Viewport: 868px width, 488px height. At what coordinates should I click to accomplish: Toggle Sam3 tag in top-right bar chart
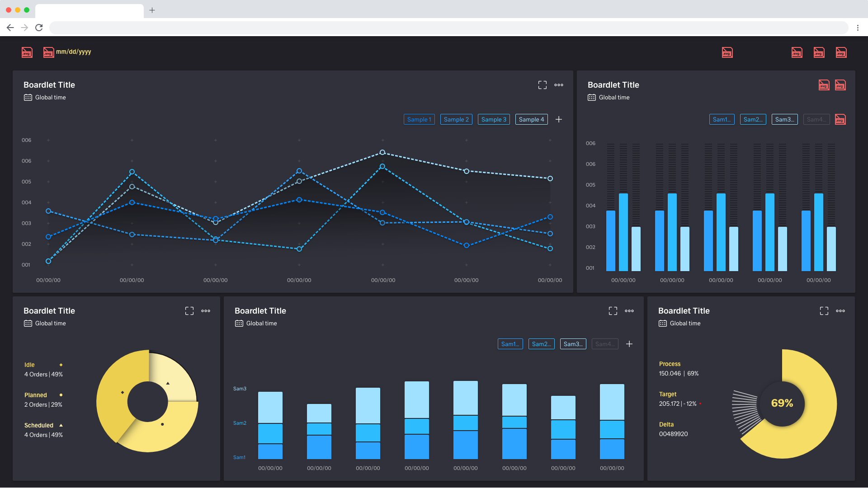[x=784, y=119]
